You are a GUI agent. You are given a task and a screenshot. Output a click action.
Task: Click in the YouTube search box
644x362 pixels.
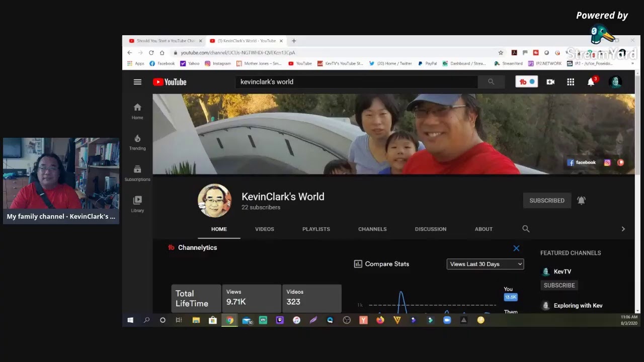356,82
